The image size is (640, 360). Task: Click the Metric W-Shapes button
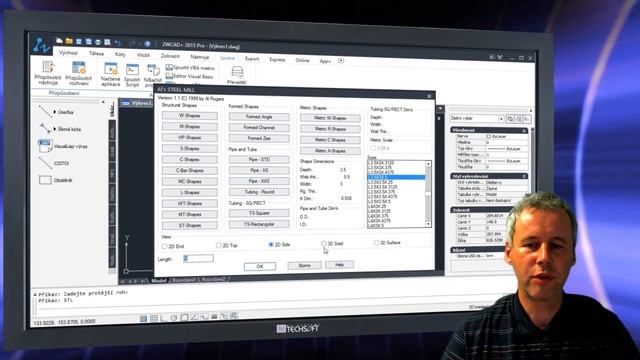coord(330,118)
